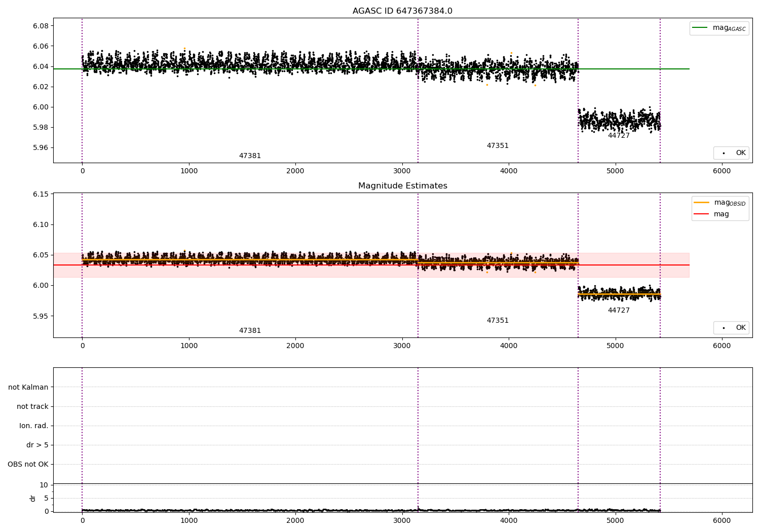Screen dimensions: 760x532
Task: Click the 10 tick on the dr axis
Action: point(44,485)
